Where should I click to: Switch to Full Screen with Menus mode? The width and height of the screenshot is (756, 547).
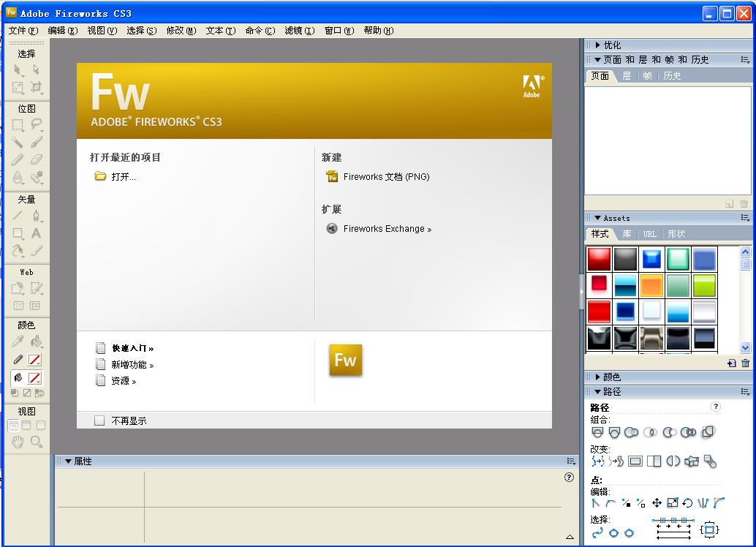(x=26, y=426)
